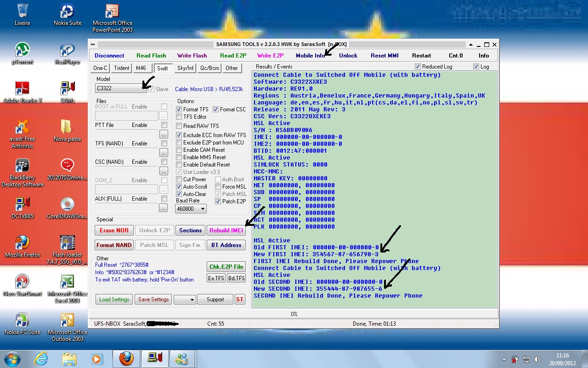Open the Baud Rate 460800 dropdown
Screen dimensions: 588x368
click(x=191, y=209)
